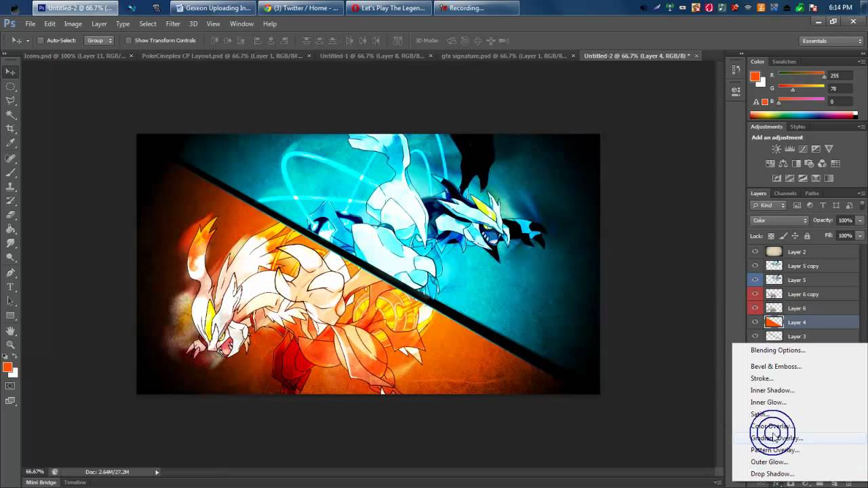Switch to the Channels tab
This screenshot has height=488, width=868.
pyautogui.click(x=785, y=193)
